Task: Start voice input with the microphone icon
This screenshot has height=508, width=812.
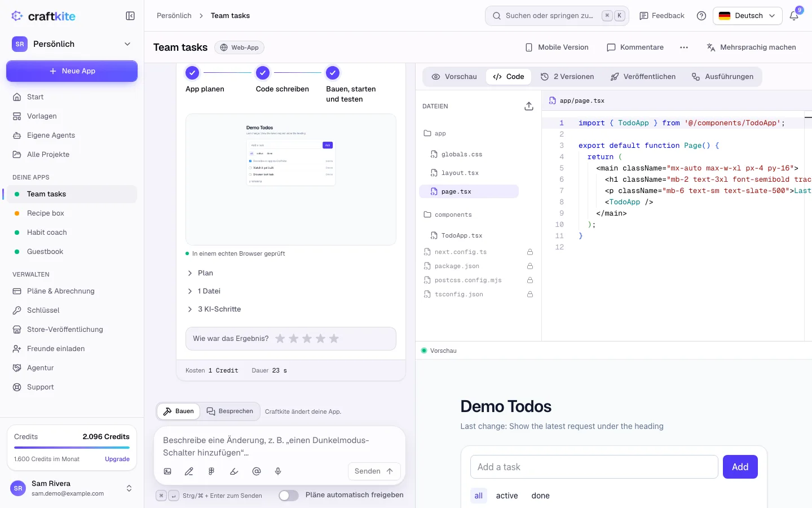Action: [278, 471]
